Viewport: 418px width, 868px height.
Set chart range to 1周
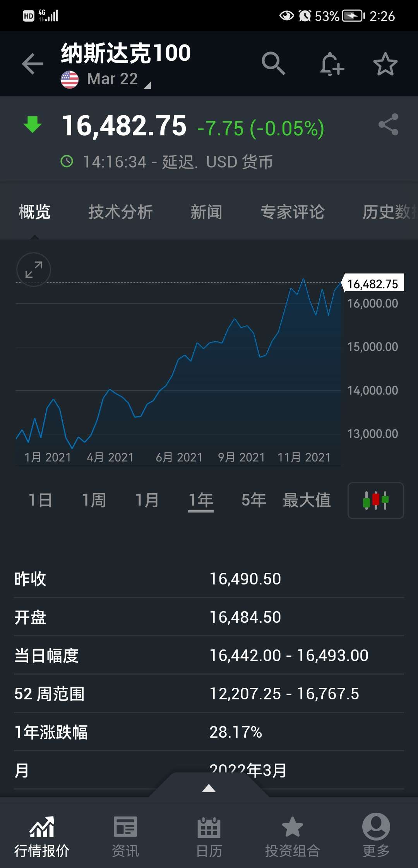[94, 500]
